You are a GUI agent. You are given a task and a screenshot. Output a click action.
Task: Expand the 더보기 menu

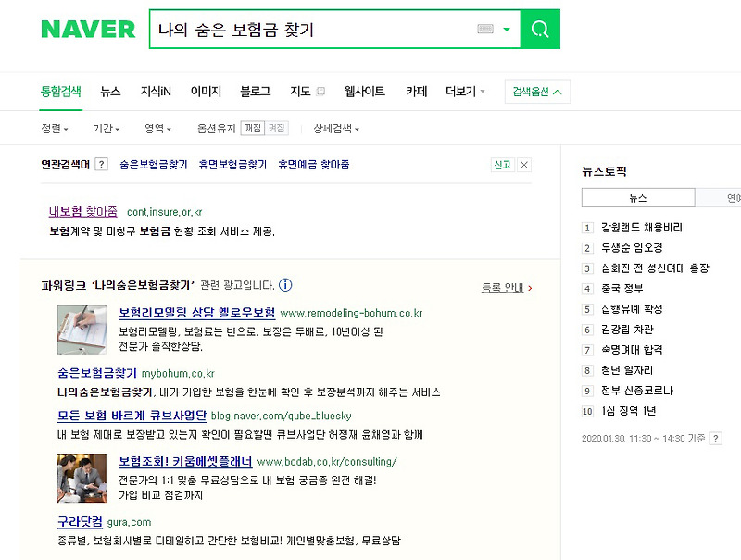466,91
